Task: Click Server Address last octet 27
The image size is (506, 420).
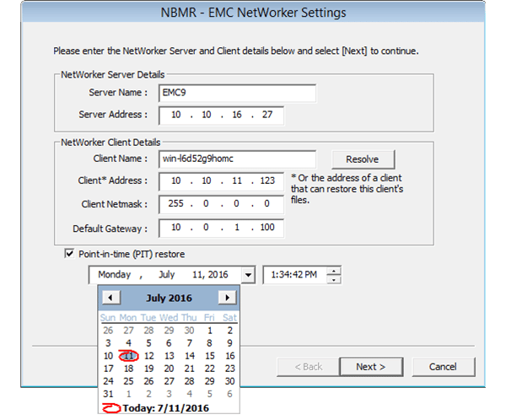Action: 267,115
